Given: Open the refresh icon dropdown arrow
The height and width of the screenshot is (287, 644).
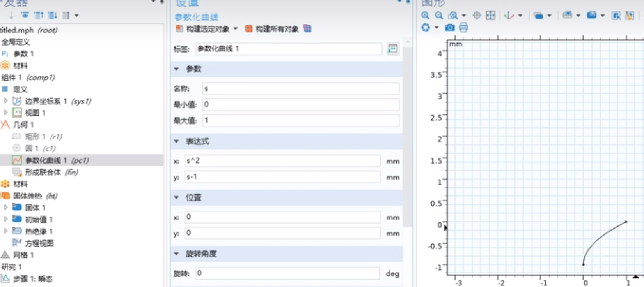Looking at the screenshot, I should tap(436, 28).
